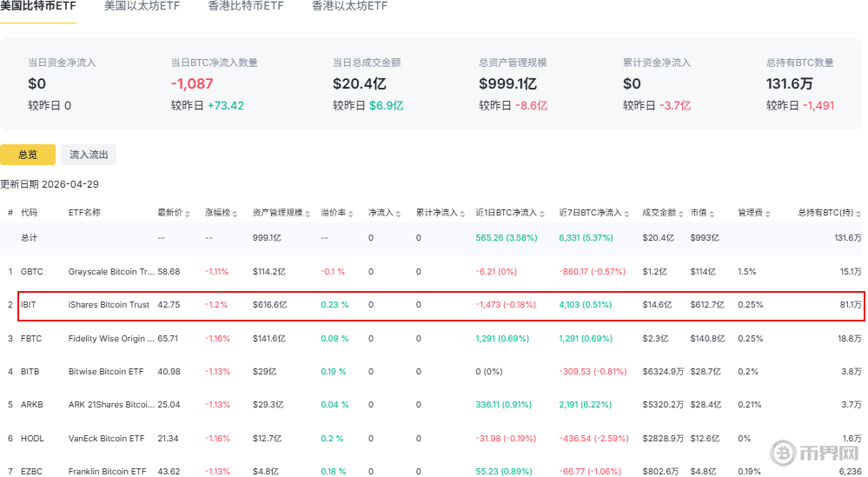The height and width of the screenshot is (477, 868).
Task: Sort by 成交金额 column arrows
Action: pyautogui.click(x=681, y=213)
